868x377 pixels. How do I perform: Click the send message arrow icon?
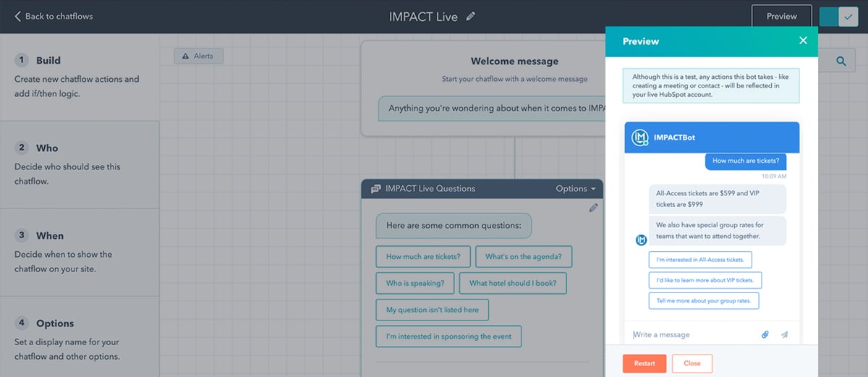pos(784,335)
